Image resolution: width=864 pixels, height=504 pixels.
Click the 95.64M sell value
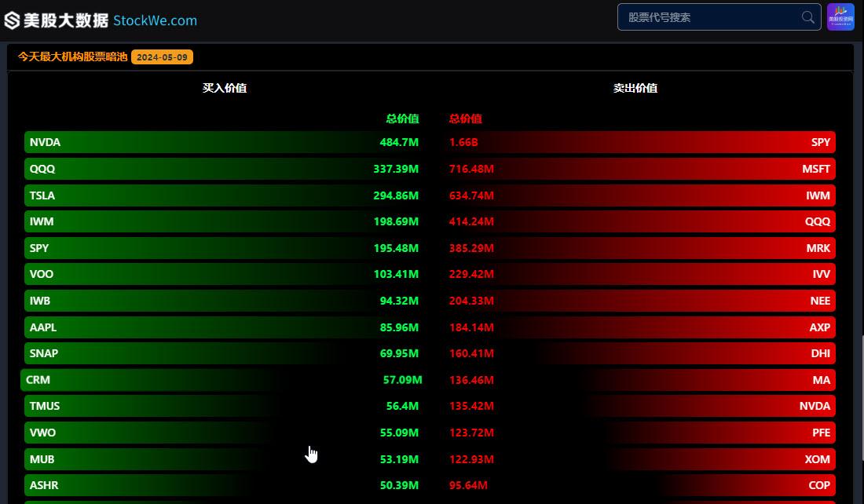(468, 485)
